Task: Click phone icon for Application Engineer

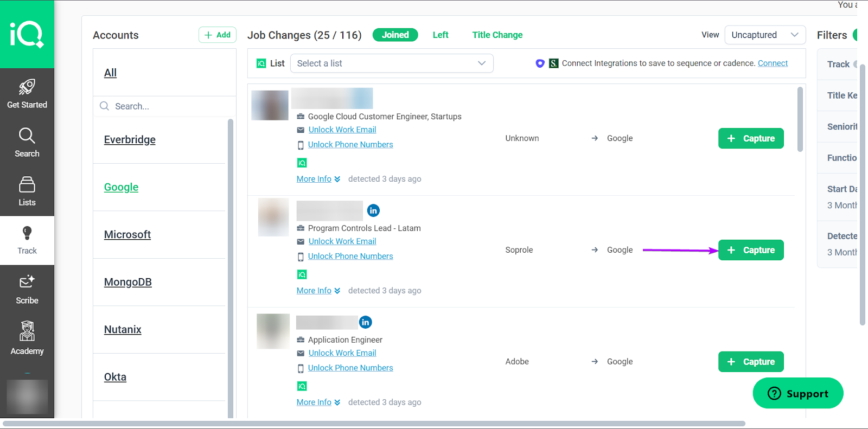Action: [301, 368]
